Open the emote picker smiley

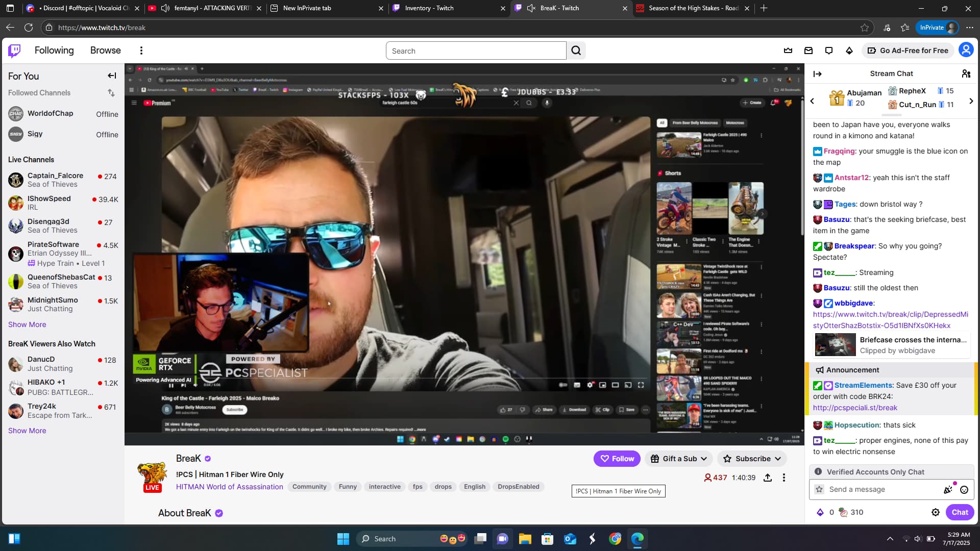point(964,490)
